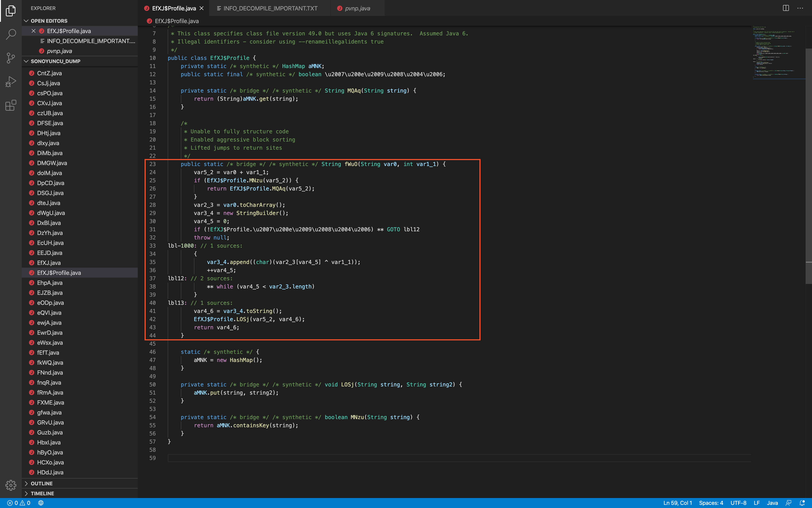Viewport: 812px width, 508px height.
Task: Open FXME.java in explorer
Action: point(80,402)
